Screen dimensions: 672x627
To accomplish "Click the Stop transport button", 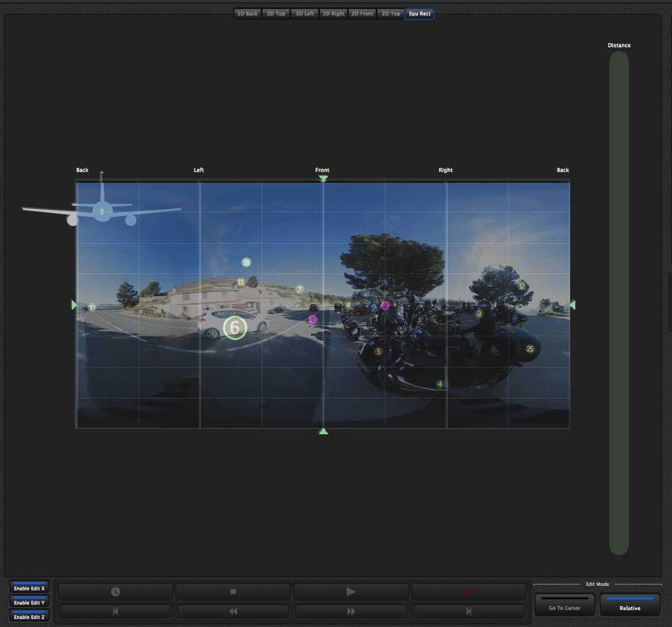I will pyautogui.click(x=233, y=592).
